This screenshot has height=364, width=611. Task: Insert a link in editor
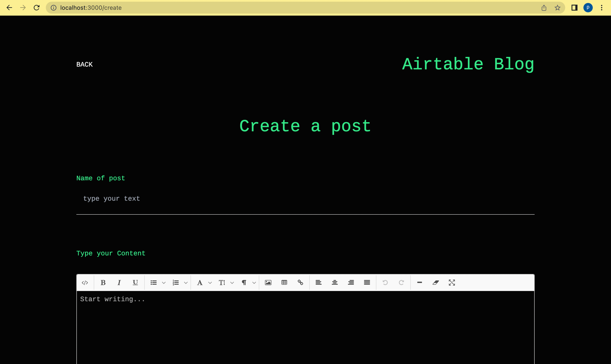click(301, 283)
